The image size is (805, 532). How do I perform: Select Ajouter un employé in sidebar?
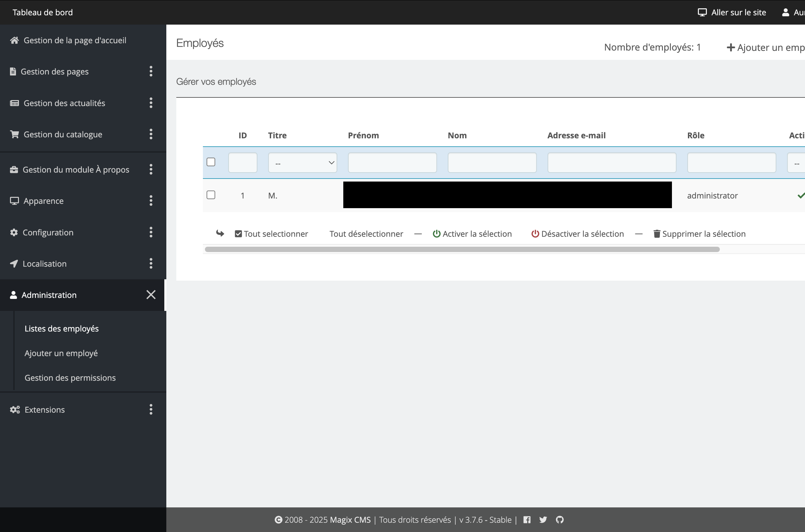coord(61,353)
